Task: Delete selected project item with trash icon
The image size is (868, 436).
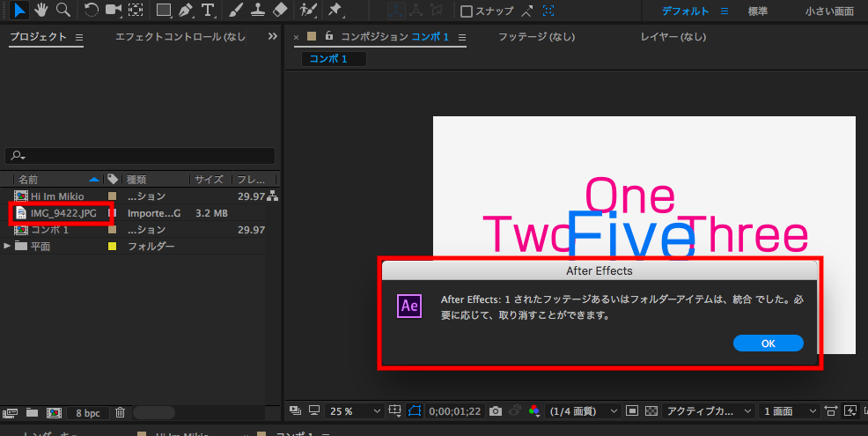Action: 120,413
